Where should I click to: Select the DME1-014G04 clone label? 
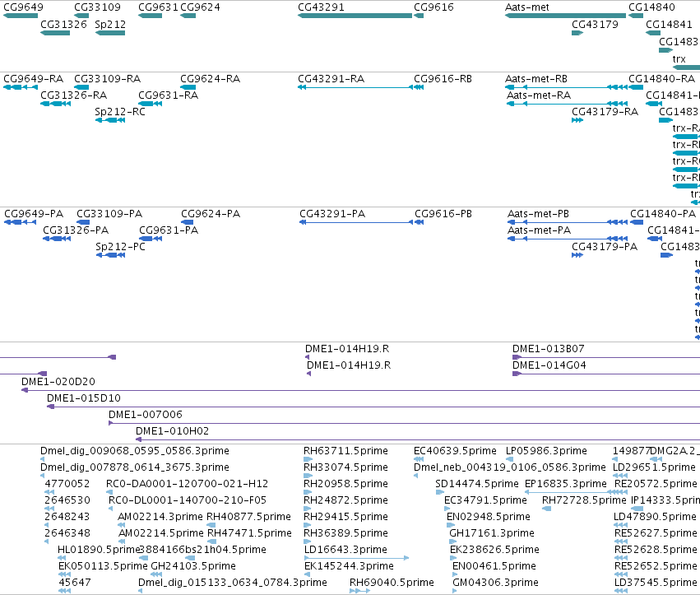(549, 365)
